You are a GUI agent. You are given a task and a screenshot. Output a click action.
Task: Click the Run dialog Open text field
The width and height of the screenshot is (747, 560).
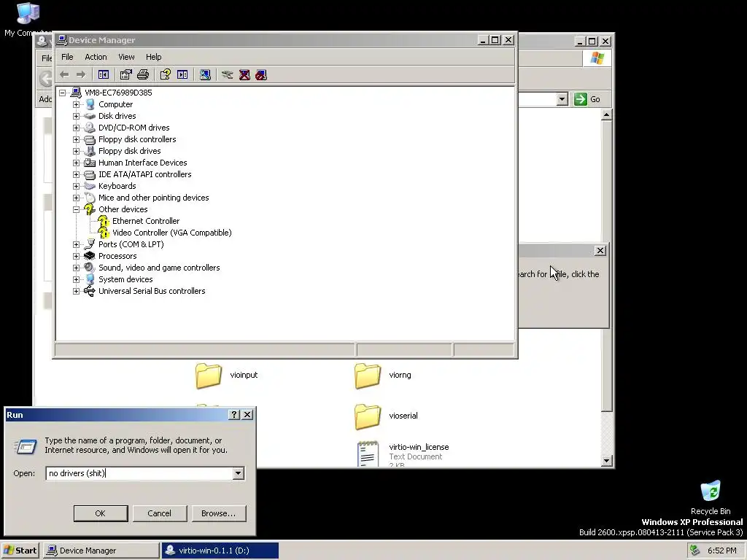pyautogui.click(x=139, y=473)
